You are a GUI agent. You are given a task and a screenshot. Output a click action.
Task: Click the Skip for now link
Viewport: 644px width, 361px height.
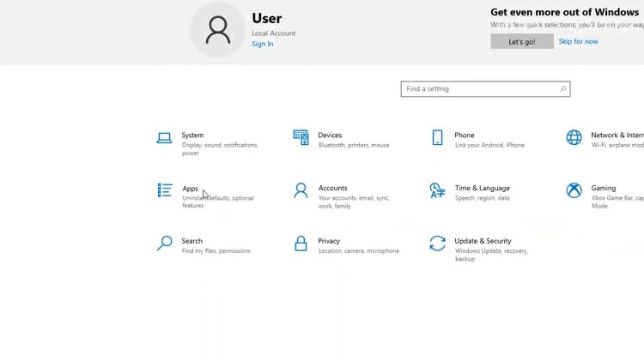tap(578, 41)
